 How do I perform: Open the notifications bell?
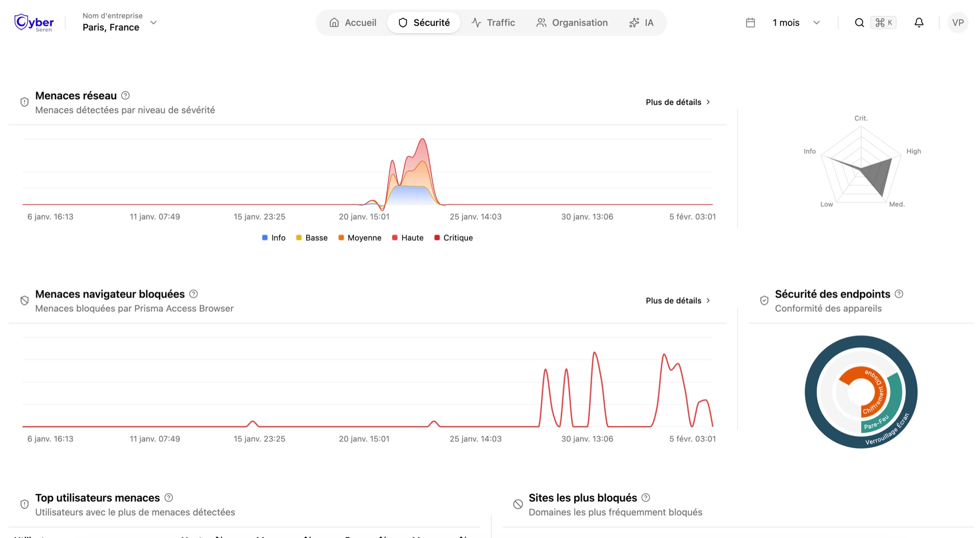click(x=919, y=23)
